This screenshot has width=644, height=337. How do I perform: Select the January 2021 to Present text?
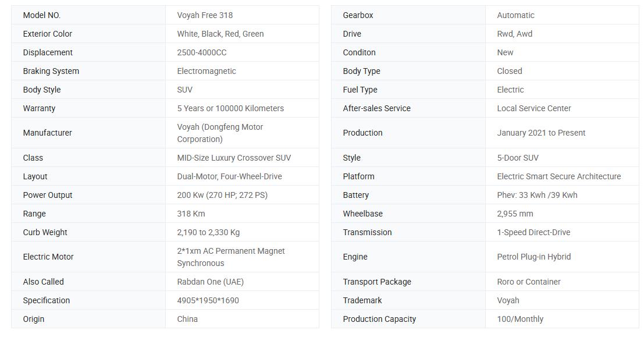(x=541, y=133)
